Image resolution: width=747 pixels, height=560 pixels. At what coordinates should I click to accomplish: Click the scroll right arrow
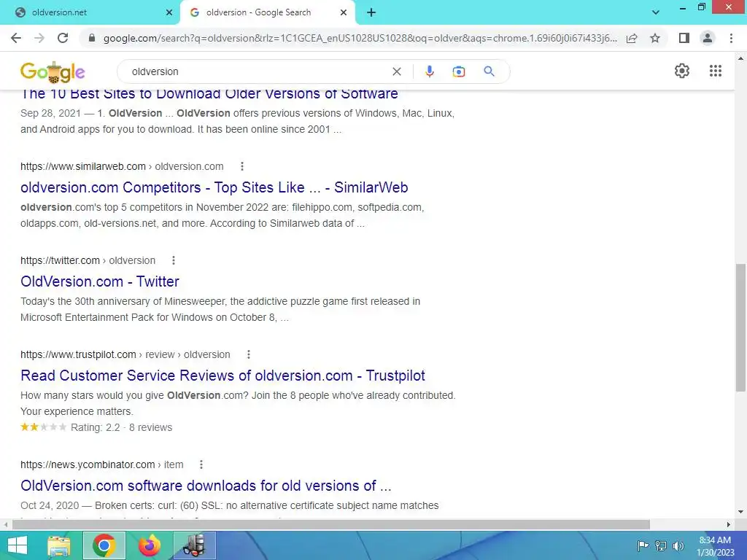729,524
